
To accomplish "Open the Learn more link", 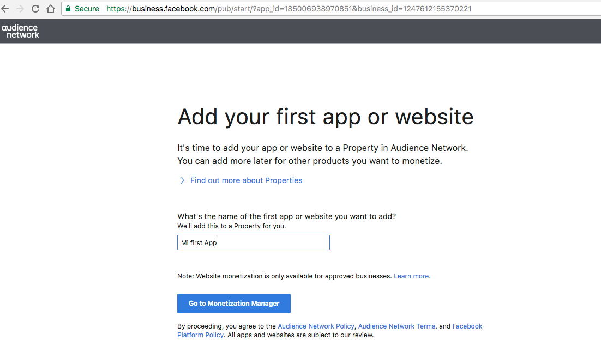I will pyautogui.click(x=411, y=276).
